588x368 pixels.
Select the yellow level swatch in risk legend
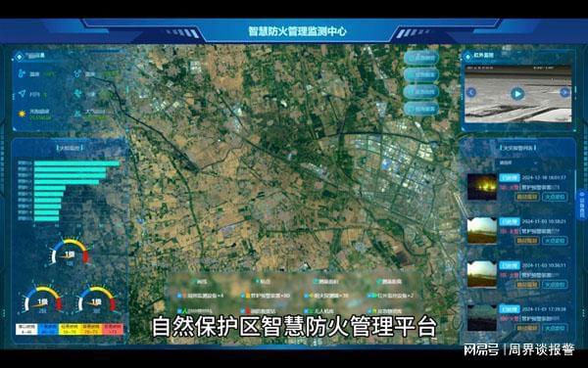[70, 329]
